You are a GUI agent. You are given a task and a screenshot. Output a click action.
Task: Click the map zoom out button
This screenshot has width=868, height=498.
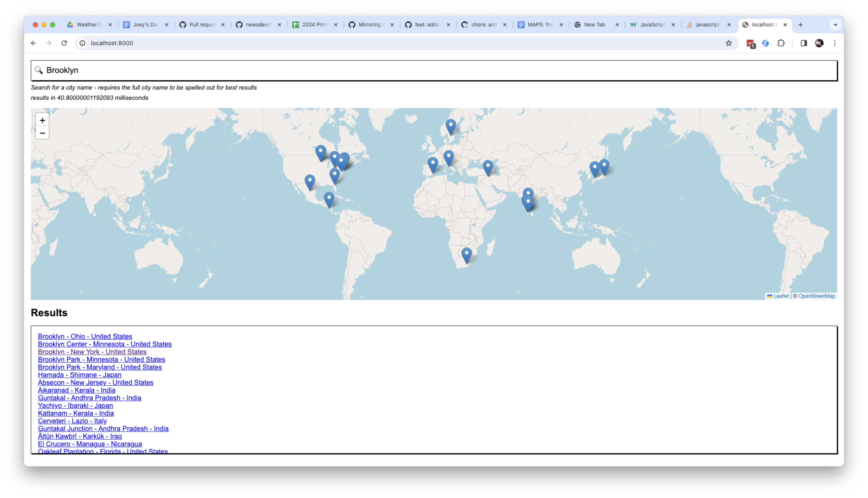pos(42,133)
